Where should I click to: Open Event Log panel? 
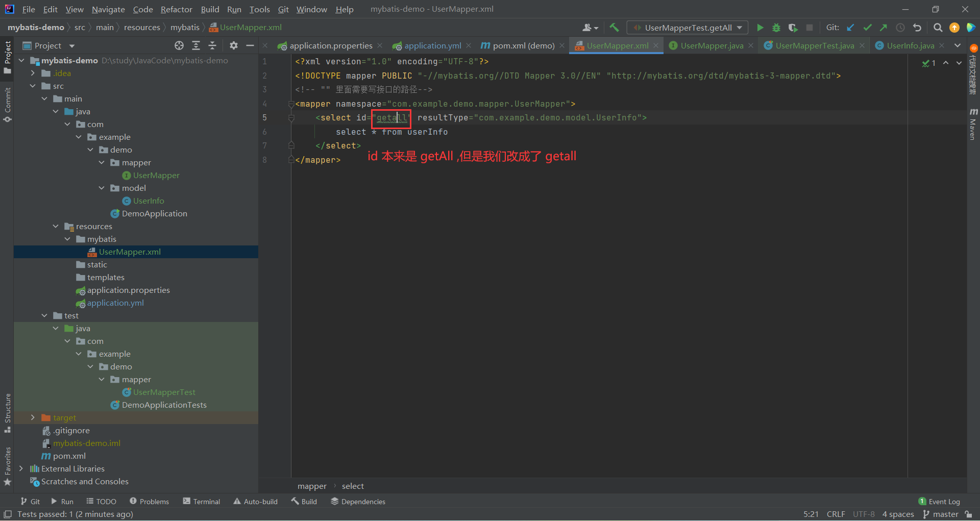click(939, 502)
